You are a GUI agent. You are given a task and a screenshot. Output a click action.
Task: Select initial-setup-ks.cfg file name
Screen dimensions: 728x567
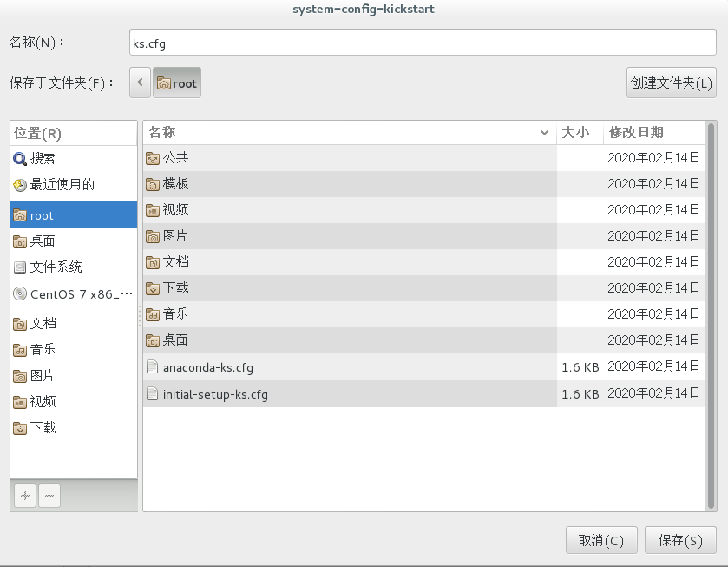215,394
